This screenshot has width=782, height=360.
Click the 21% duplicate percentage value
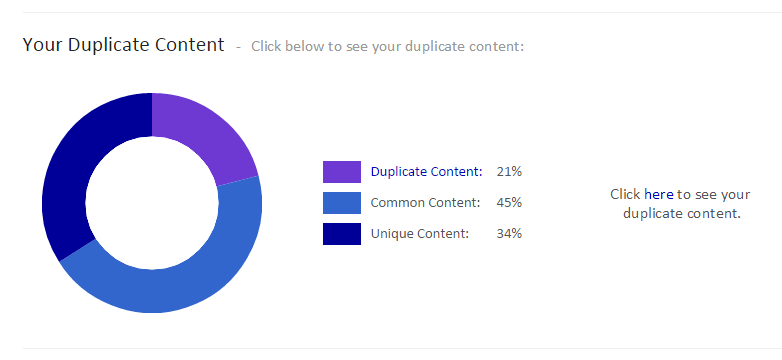(x=509, y=172)
